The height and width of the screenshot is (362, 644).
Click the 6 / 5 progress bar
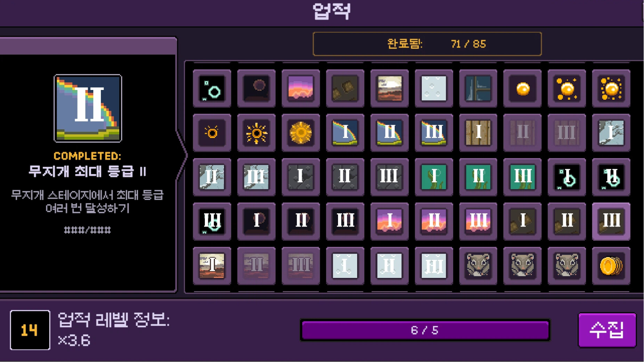(x=425, y=330)
